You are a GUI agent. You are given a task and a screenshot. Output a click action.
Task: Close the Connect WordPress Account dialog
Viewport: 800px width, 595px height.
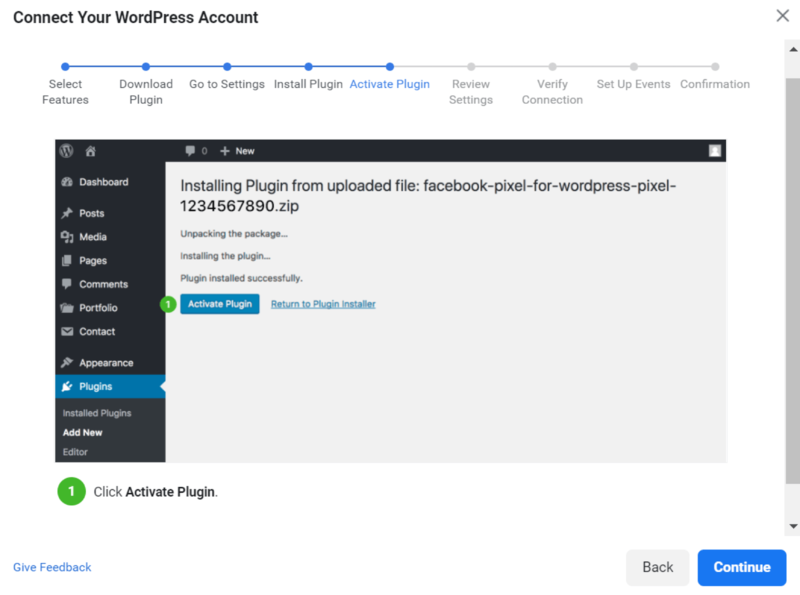click(x=782, y=15)
